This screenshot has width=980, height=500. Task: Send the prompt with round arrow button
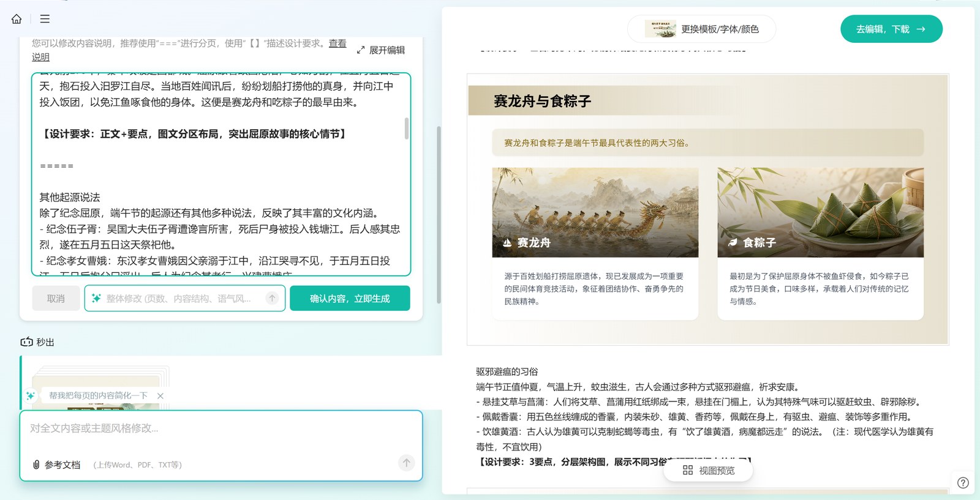(406, 463)
